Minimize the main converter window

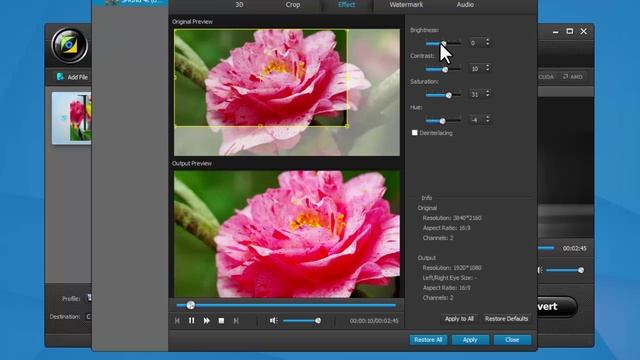[x=556, y=31]
